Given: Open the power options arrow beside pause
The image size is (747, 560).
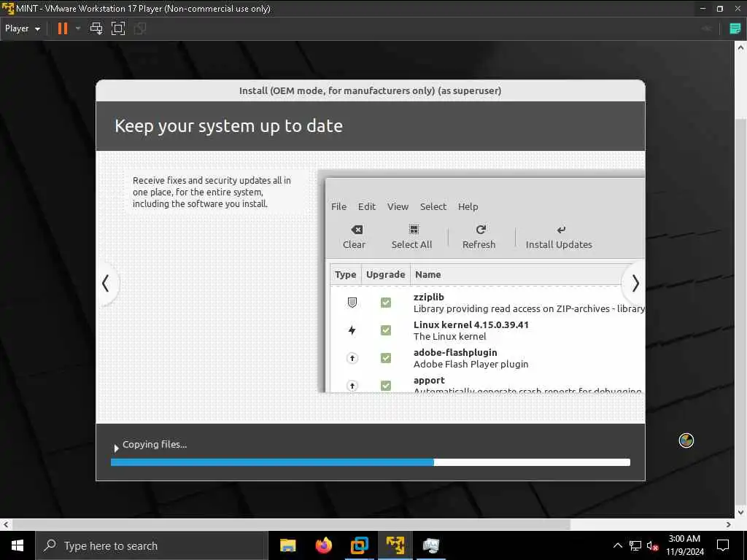Looking at the screenshot, I should 78,28.
